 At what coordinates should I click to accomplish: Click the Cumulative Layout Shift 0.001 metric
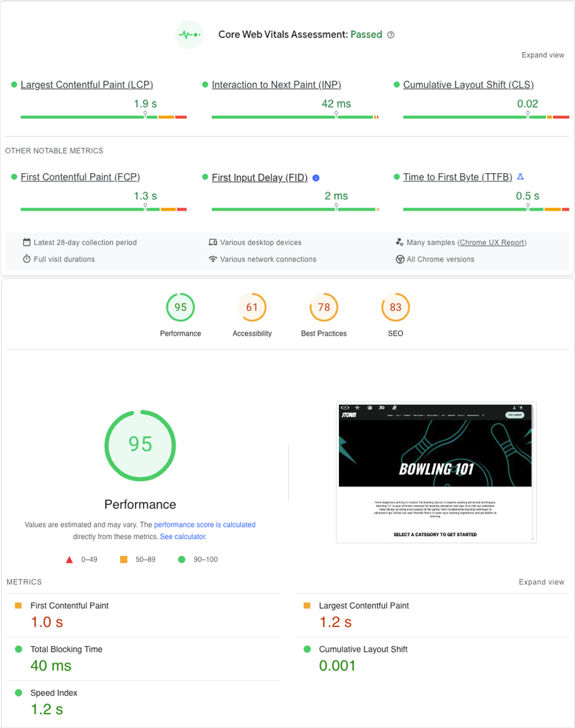432,658
